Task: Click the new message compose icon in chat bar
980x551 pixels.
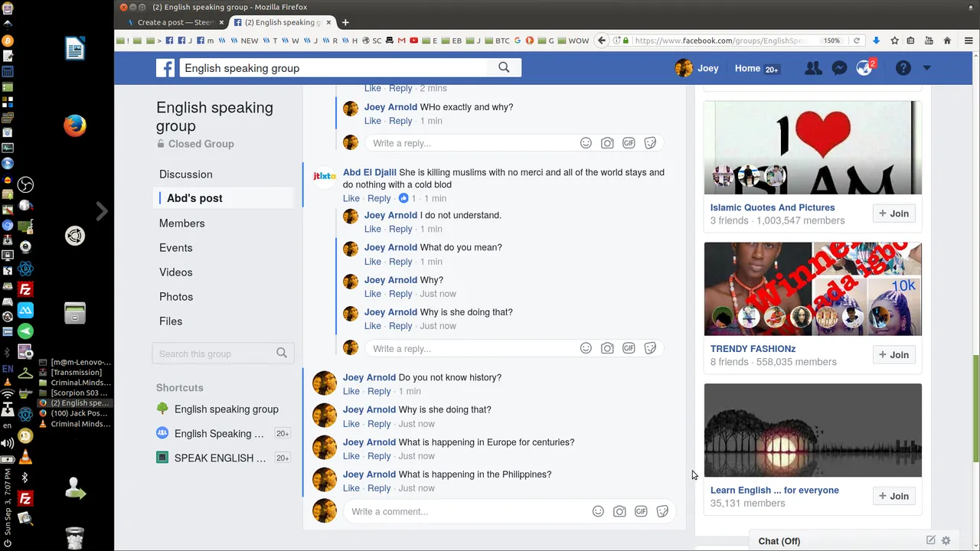Action: click(930, 540)
